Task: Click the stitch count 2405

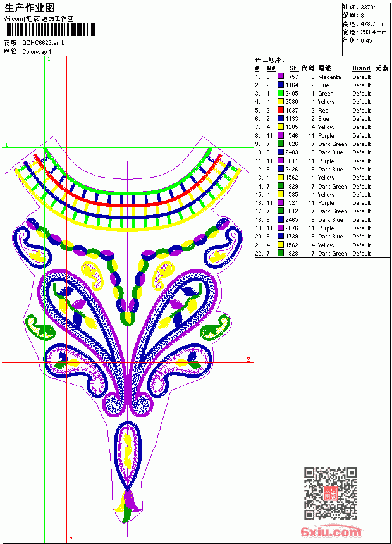Action: [x=291, y=94]
